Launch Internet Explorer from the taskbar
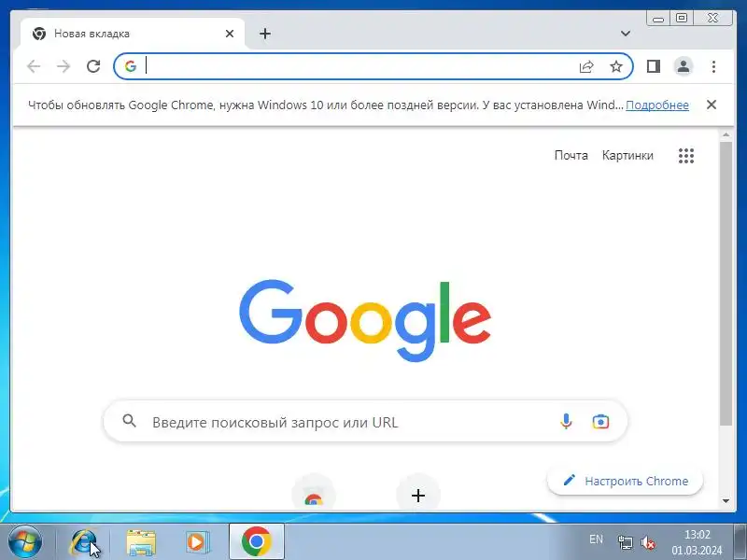Viewport: 747px width, 560px height. 83,542
